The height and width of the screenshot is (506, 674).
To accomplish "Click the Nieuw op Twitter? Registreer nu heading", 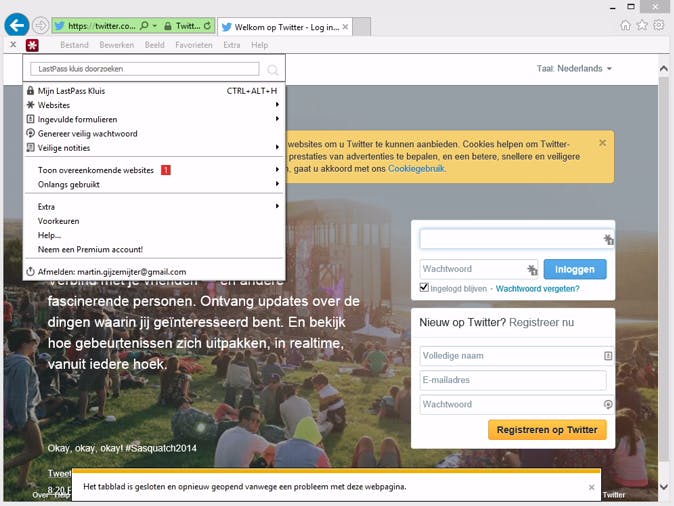I will pos(496,322).
